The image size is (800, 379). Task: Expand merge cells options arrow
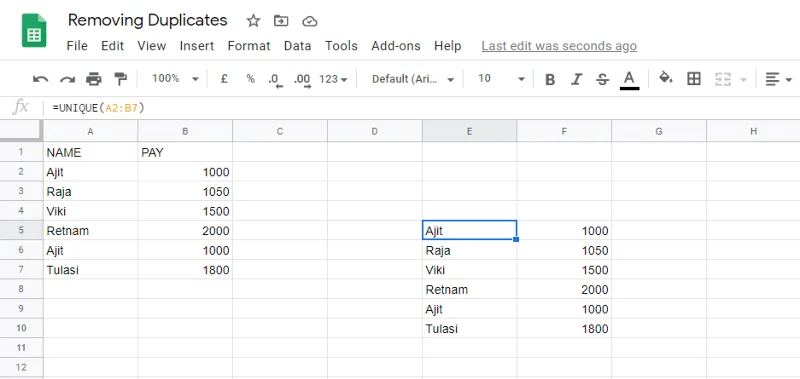coord(743,80)
